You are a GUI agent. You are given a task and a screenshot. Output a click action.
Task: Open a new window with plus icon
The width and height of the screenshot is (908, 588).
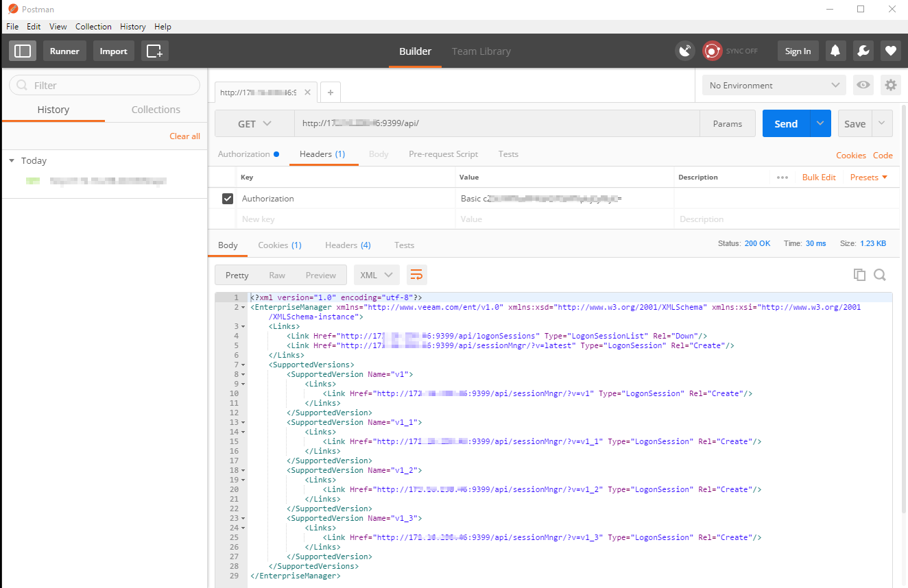pyautogui.click(x=155, y=51)
